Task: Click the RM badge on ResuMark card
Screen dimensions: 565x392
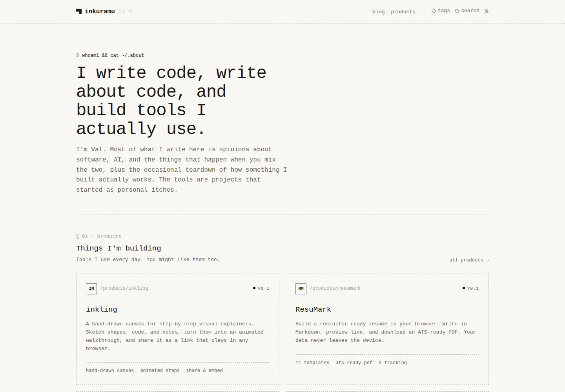Action: tap(301, 289)
